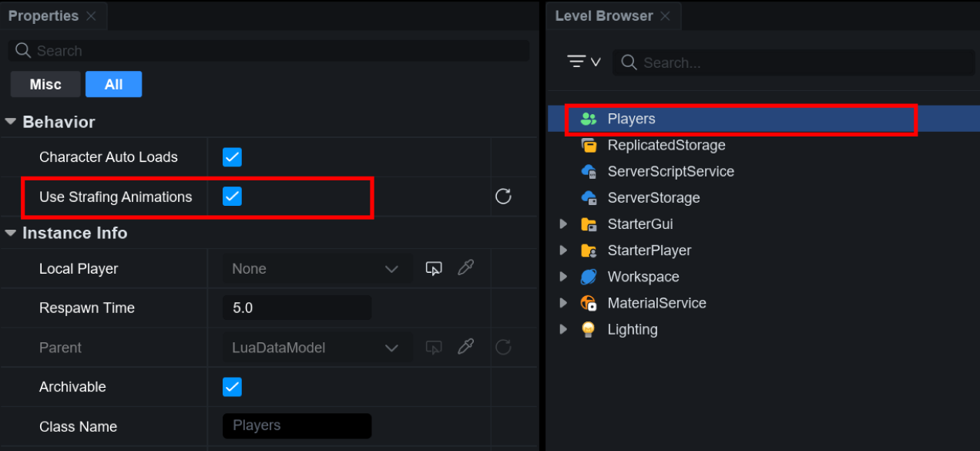Toggle Use Strafing Animations checkbox

pos(232,197)
